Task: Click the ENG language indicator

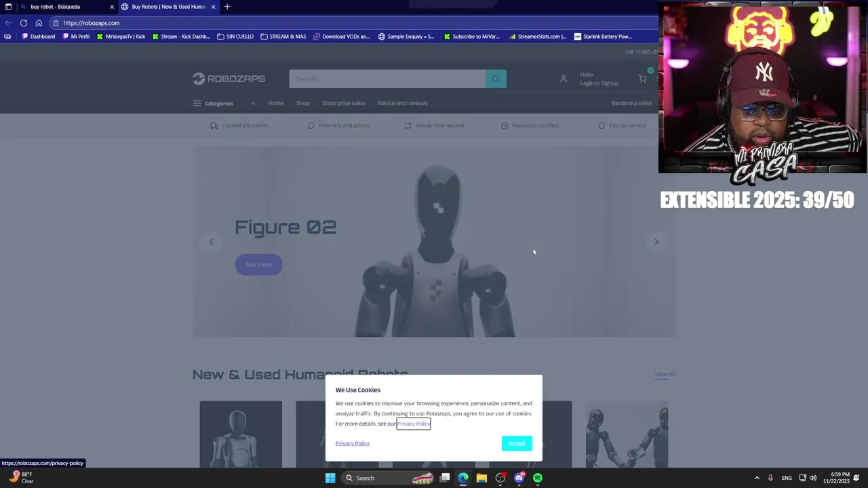Action: click(787, 478)
